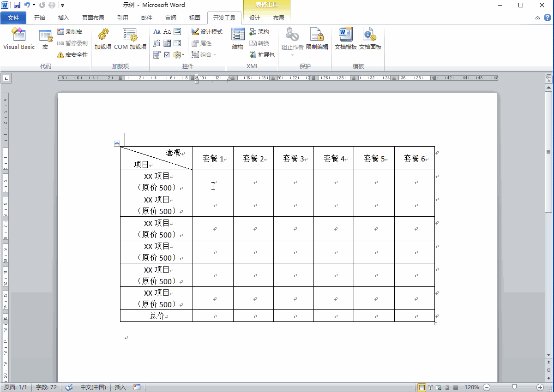Collapse the ribbon using the chevron arrow
Viewport: 554px width, 392px height.
(537, 18)
